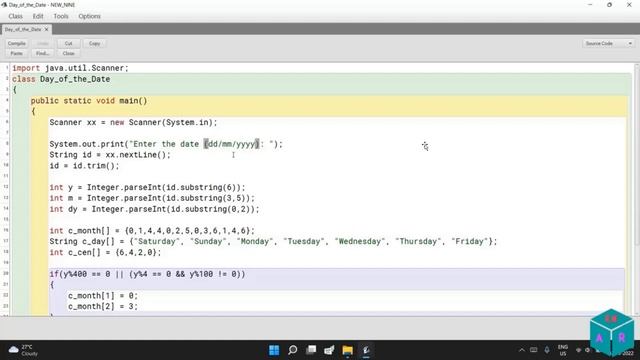Click the class name Day_of_the_Date in code

pyautogui.click(x=75, y=79)
